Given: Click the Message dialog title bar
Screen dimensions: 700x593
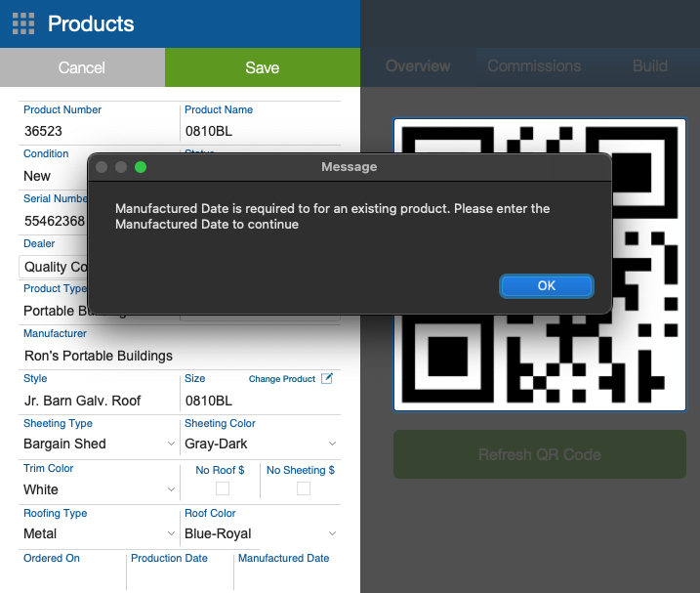Looking at the screenshot, I should point(350,167).
